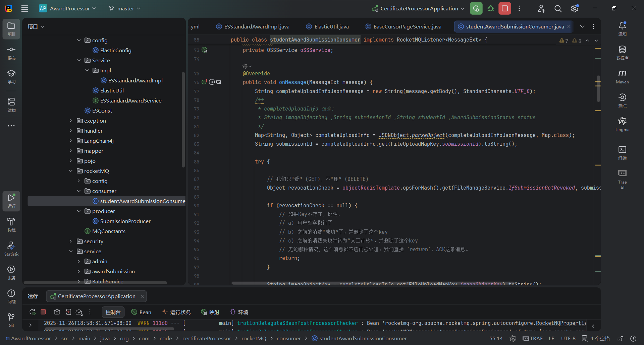Click the UTF-8 encoding status indicator

(568, 339)
